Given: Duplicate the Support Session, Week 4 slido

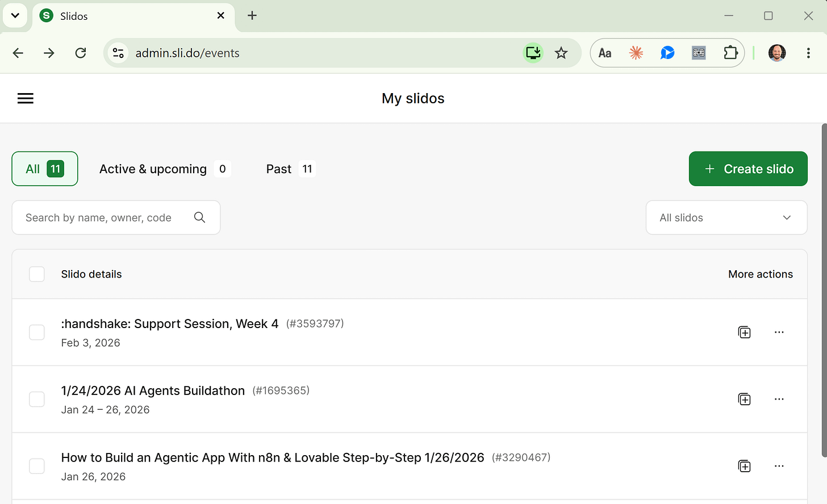Looking at the screenshot, I should 744,332.
